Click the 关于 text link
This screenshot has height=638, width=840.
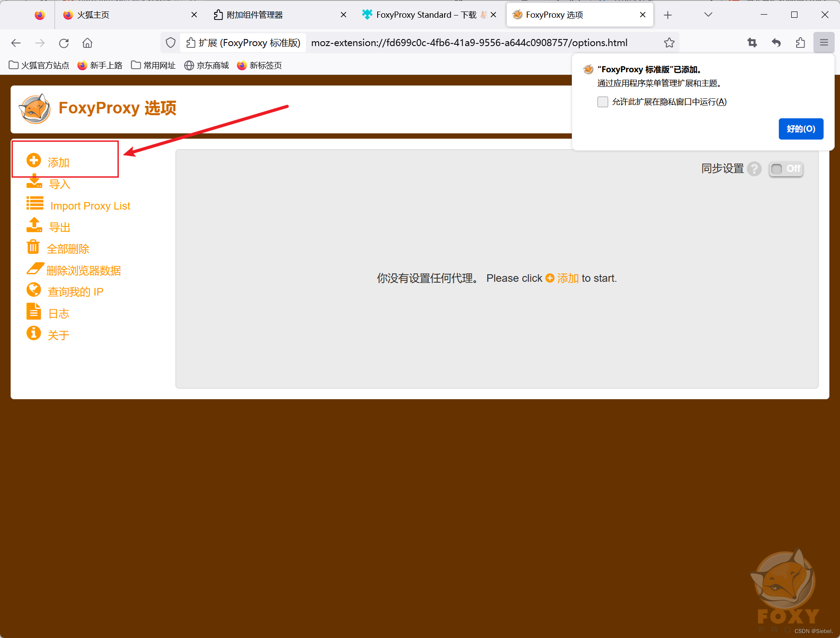coord(59,335)
